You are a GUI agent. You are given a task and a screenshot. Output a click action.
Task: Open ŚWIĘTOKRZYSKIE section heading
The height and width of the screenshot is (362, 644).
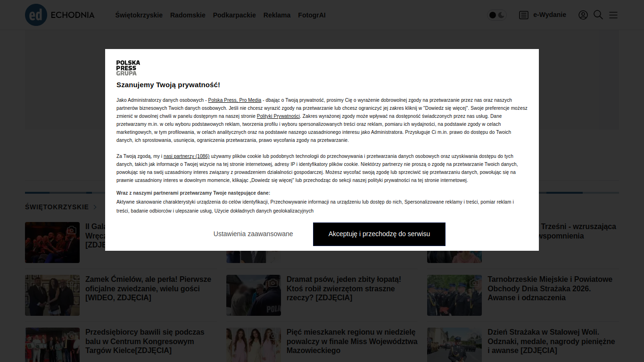point(57,207)
